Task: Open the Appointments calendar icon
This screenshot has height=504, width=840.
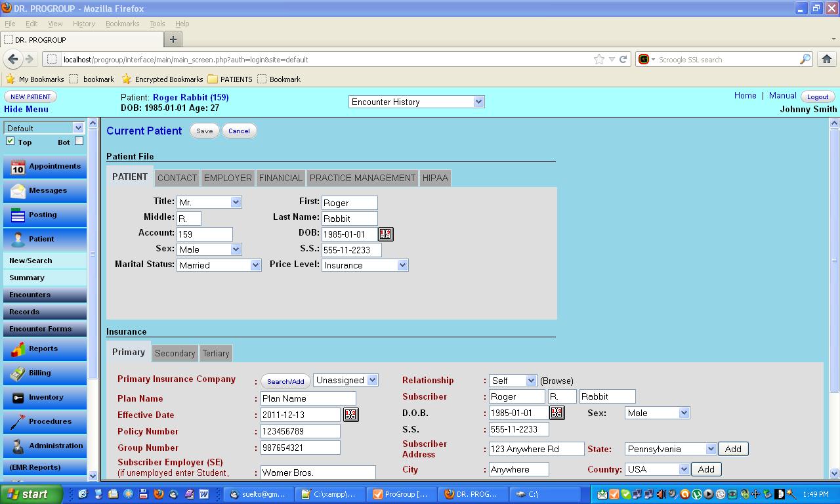Action: tap(18, 166)
